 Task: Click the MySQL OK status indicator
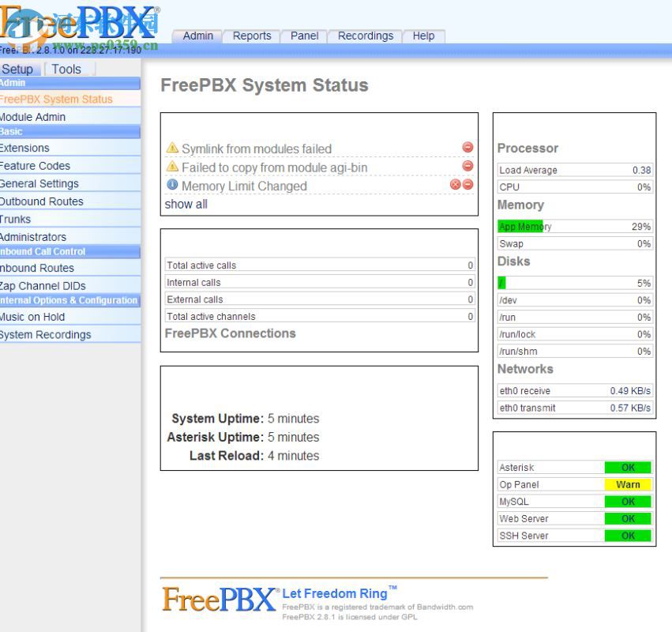tap(628, 501)
